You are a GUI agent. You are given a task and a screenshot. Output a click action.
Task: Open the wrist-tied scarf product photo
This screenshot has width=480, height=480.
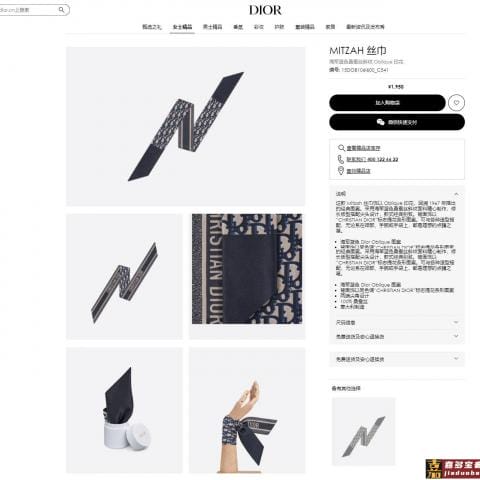(247, 410)
